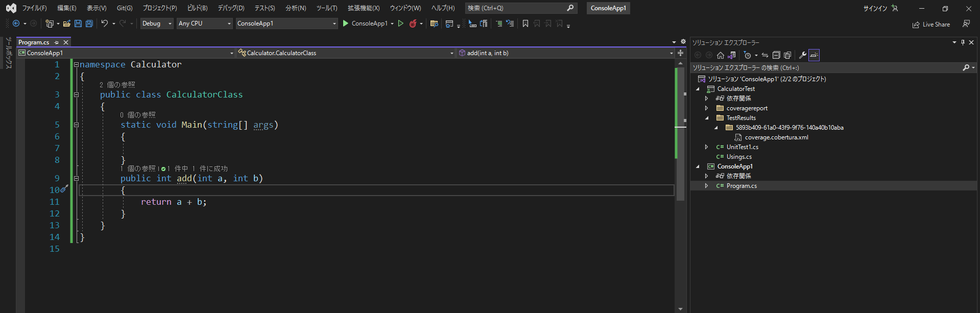The image size is (980, 313).
Task: Click Show All Files icon in Solution Explorer
Action: coord(787,55)
